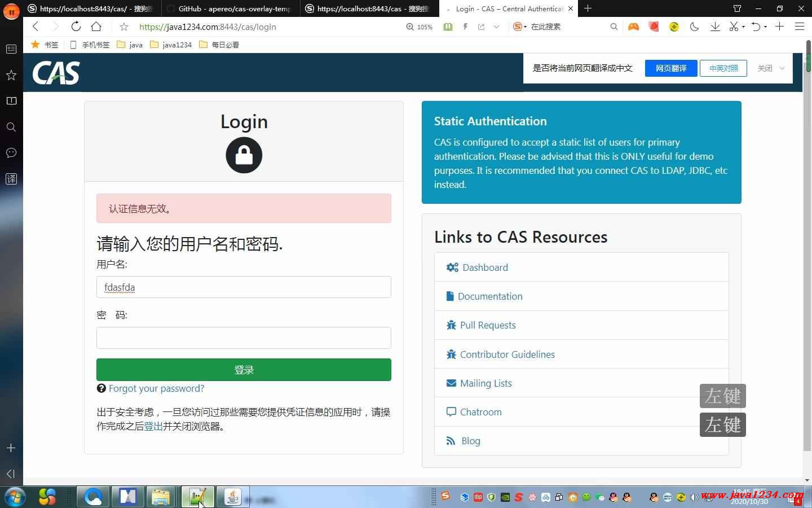Open the Java app taskbar icon
This screenshot has height=508, width=812.
232,497
